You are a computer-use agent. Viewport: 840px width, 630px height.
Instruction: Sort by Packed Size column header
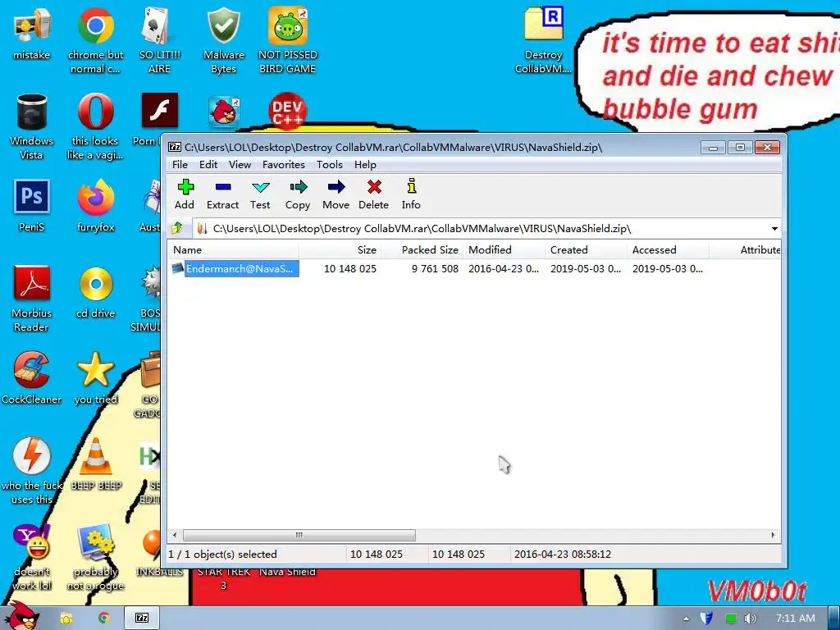coord(422,249)
